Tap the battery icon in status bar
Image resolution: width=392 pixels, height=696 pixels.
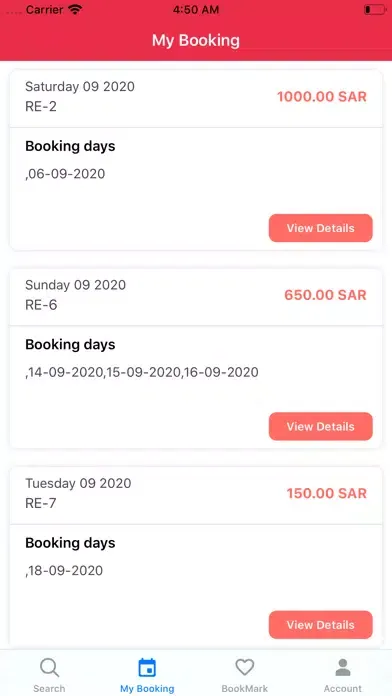375,9
